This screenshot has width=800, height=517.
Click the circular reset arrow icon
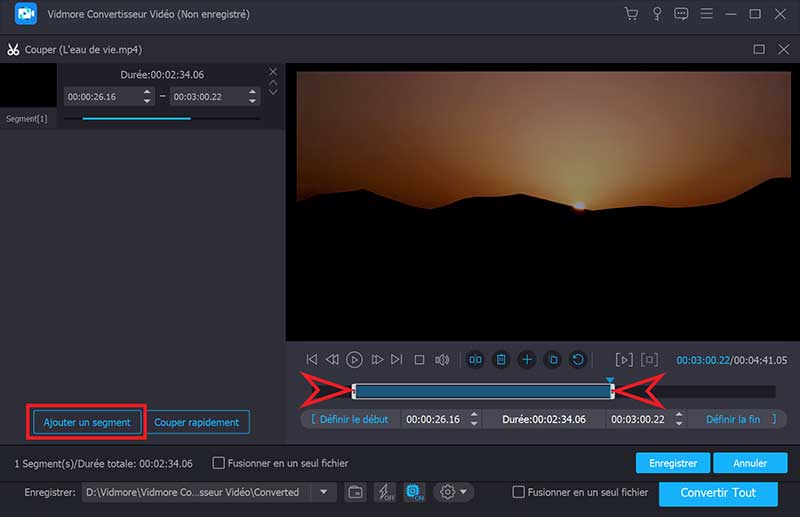point(577,359)
